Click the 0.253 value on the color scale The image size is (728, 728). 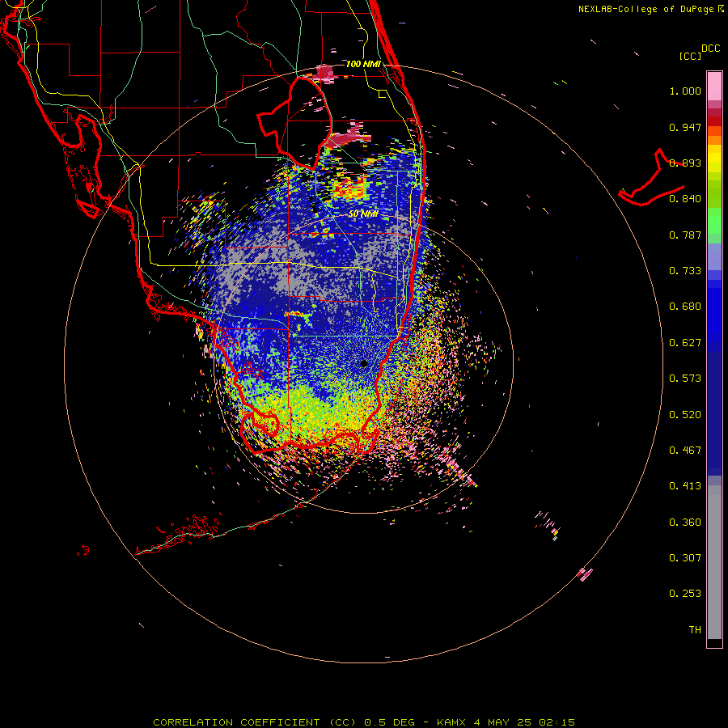[685, 594]
